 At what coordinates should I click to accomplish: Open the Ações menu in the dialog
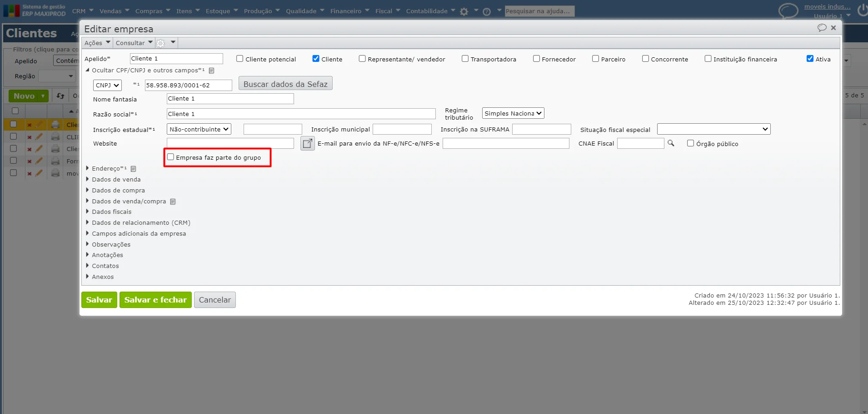click(x=97, y=43)
